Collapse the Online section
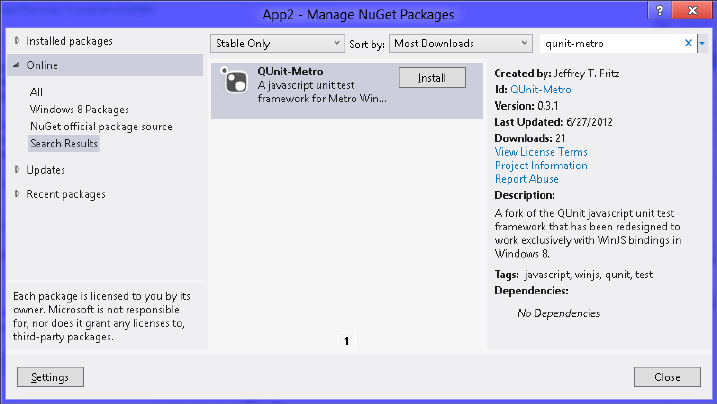Image resolution: width=717 pixels, height=404 pixels. point(16,65)
